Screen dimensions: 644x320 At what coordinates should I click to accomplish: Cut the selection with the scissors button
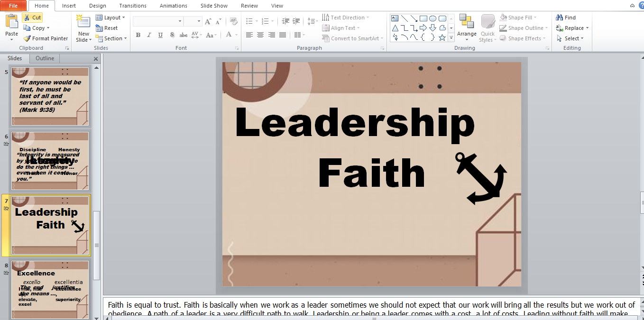click(x=32, y=18)
